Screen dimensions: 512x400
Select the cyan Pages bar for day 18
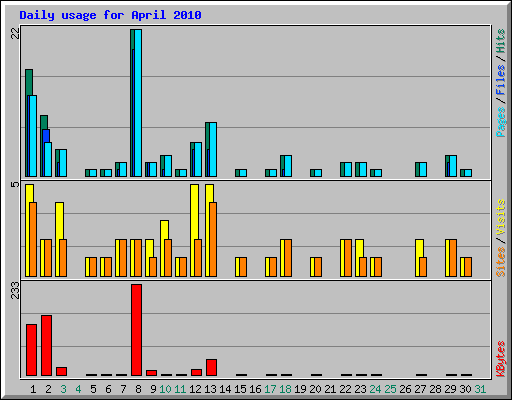point(288,166)
